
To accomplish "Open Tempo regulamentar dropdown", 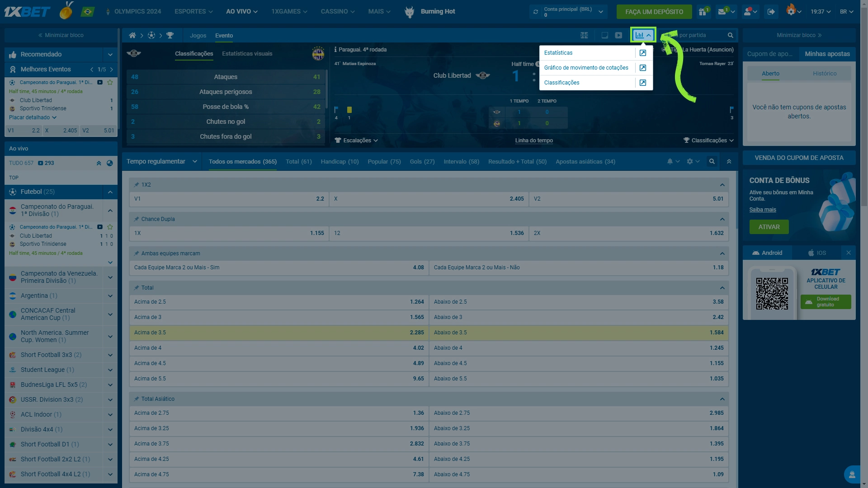I will click(x=162, y=161).
